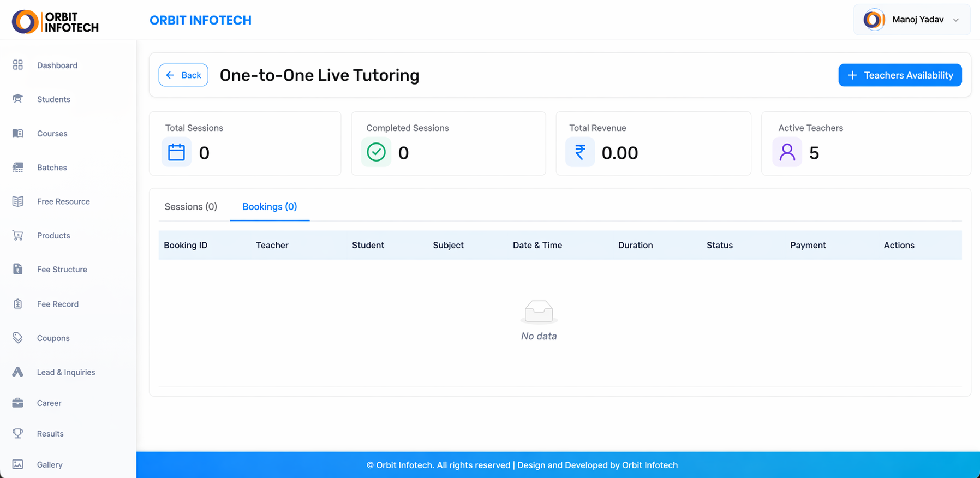This screenshot has height=478, width=980.
Task: Expand the Manoj Yadav user dropdown
Action: tap(911, 20)
